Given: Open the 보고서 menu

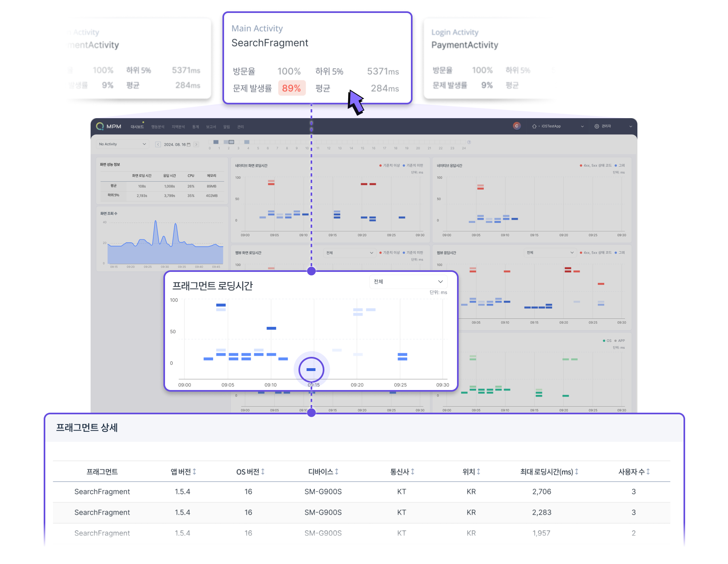Looking at the screenshot, I should (211, 127).
